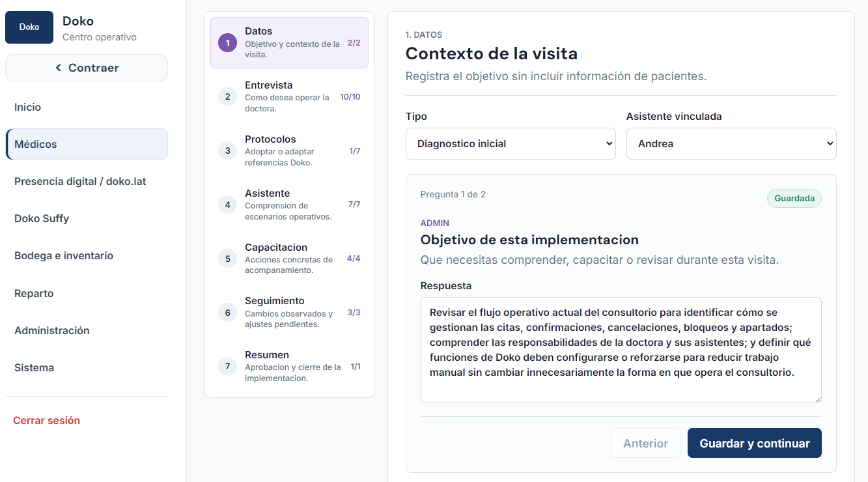Click 'Centro operativo' subtitle text
Image resolution: width=868 pixels, height=482 pixels.
click(x=100, y=37)
